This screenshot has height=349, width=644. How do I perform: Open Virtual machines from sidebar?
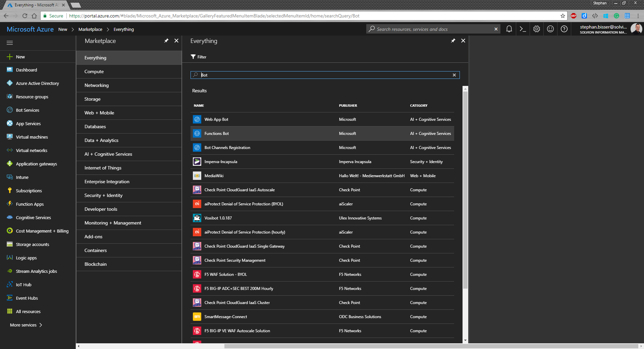tap(38, 137)
